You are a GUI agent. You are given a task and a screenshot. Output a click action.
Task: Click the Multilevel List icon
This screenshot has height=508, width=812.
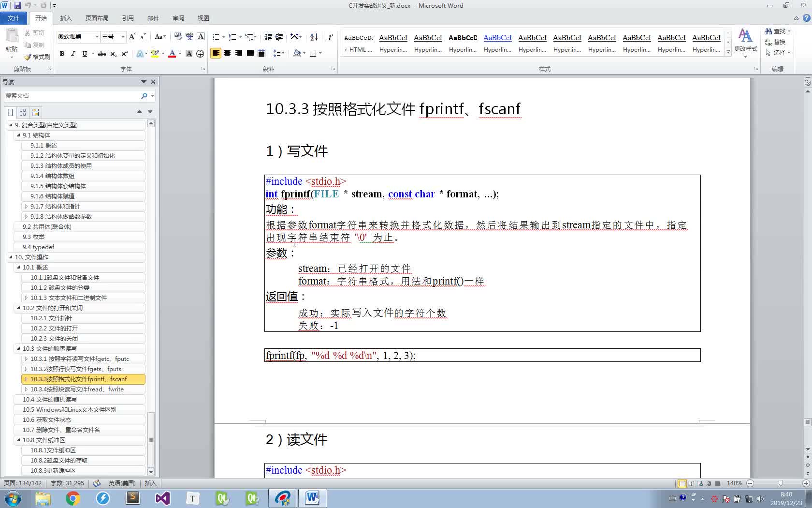(249, 37)
